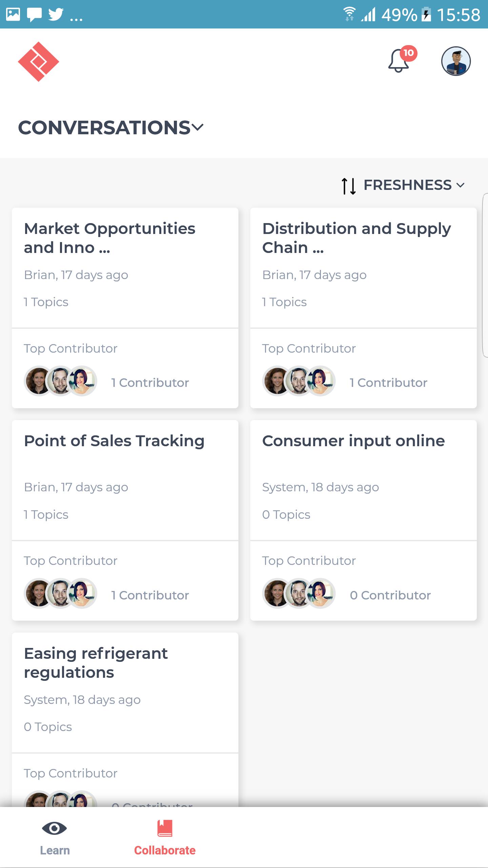488x868 pixels.
Task: Click the chevron next to Freshness
Action: (460, 185)
